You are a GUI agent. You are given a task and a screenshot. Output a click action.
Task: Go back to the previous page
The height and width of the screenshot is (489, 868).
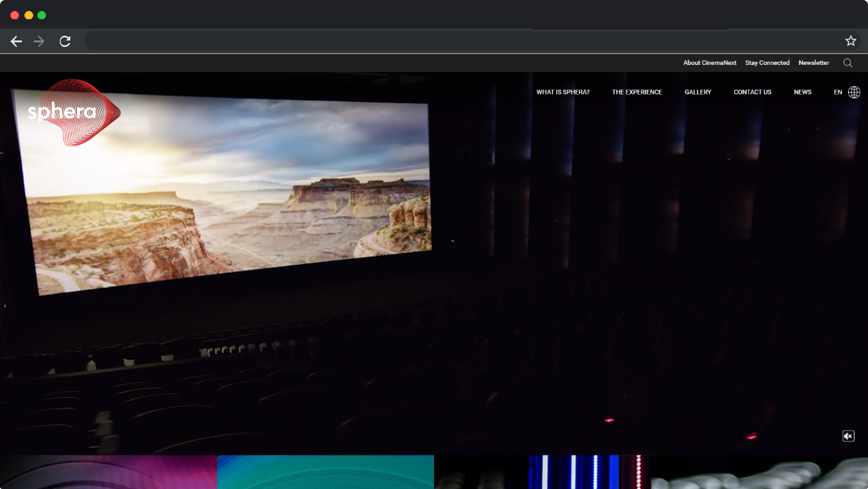point(16,41)
